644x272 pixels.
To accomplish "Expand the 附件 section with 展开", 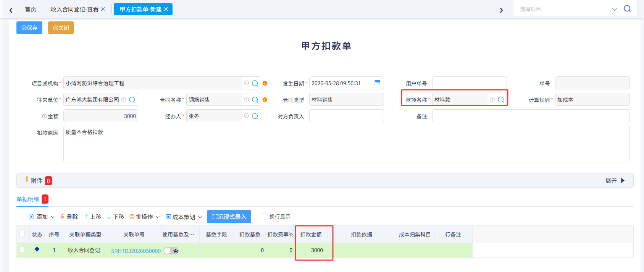I will pyautogui.click(x=615, y=180).
